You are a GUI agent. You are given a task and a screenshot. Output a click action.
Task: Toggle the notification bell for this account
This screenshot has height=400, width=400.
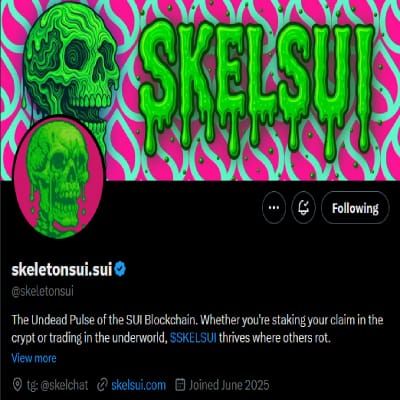(303, 207)
